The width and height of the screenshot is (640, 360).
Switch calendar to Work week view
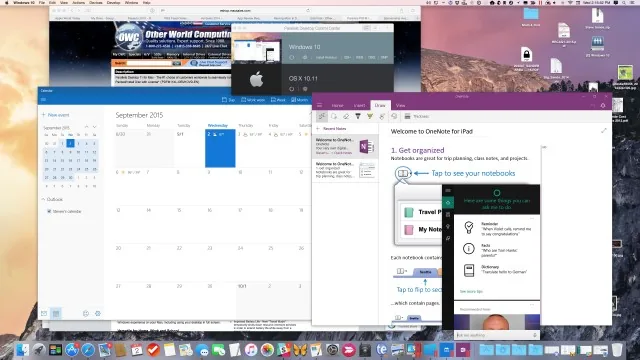coord(253,100)
